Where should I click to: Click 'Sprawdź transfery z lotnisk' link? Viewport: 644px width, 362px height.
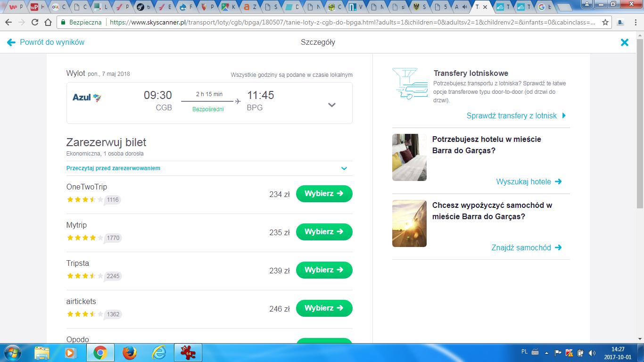click(516, 115)
